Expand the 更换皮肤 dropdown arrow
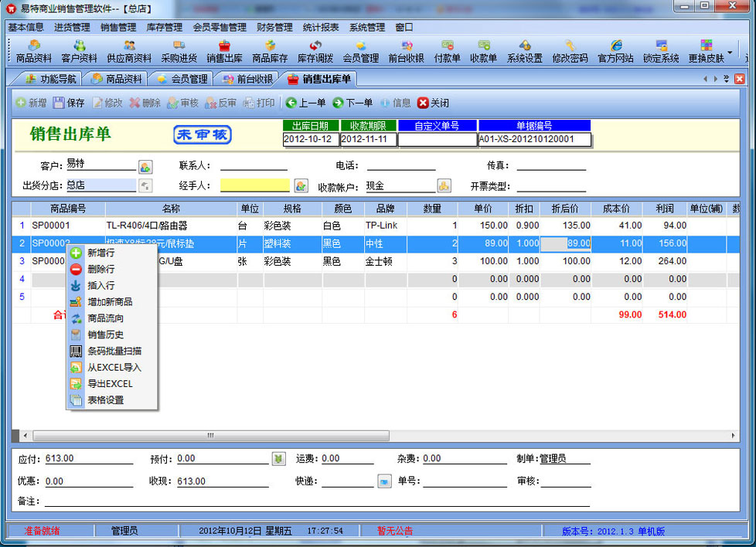 tap(730, 53)
